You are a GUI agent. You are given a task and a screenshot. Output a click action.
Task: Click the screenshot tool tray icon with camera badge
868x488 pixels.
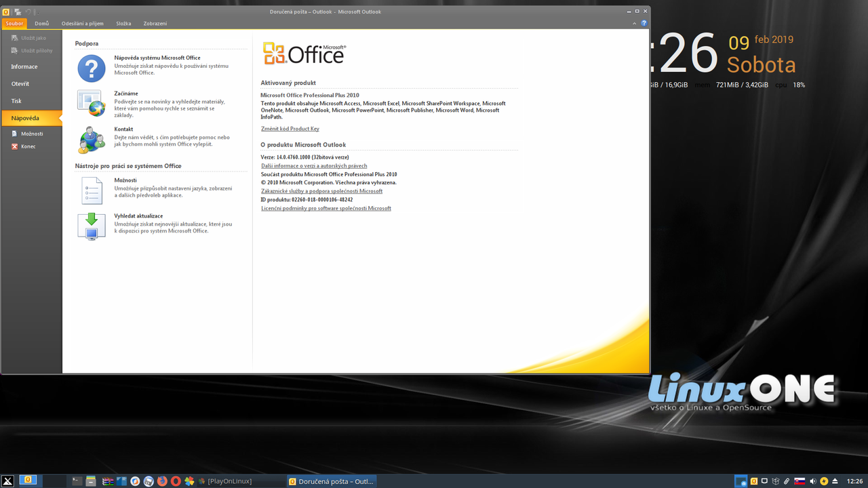(x=741, y=481)
